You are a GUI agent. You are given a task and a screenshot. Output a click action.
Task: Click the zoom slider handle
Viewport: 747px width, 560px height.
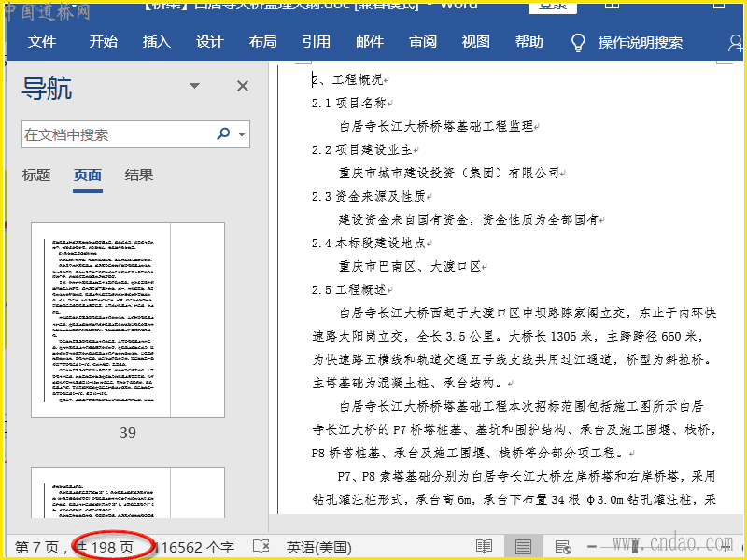(635, 547)
